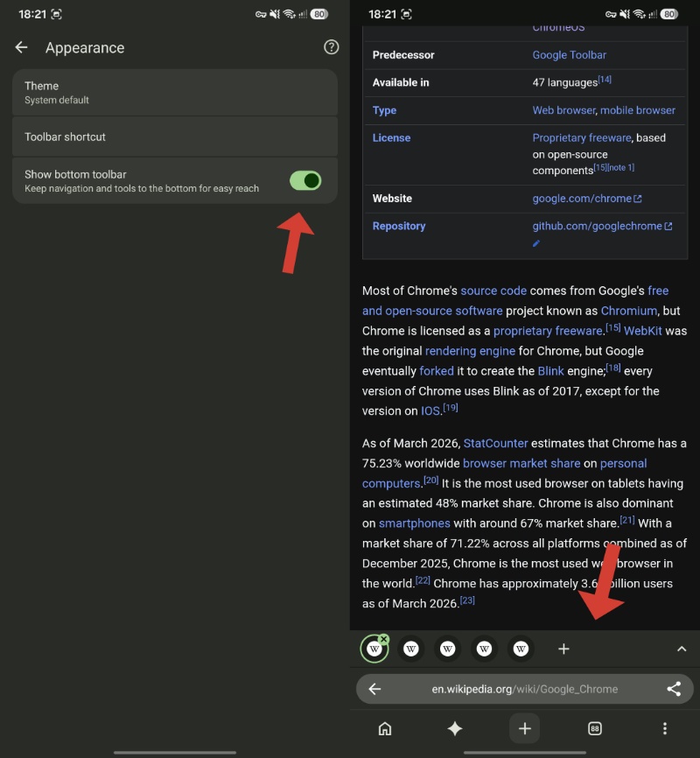The width and height of the screenshot is (700, 758).
Task: Open the forked link
Action: [437, 371]
